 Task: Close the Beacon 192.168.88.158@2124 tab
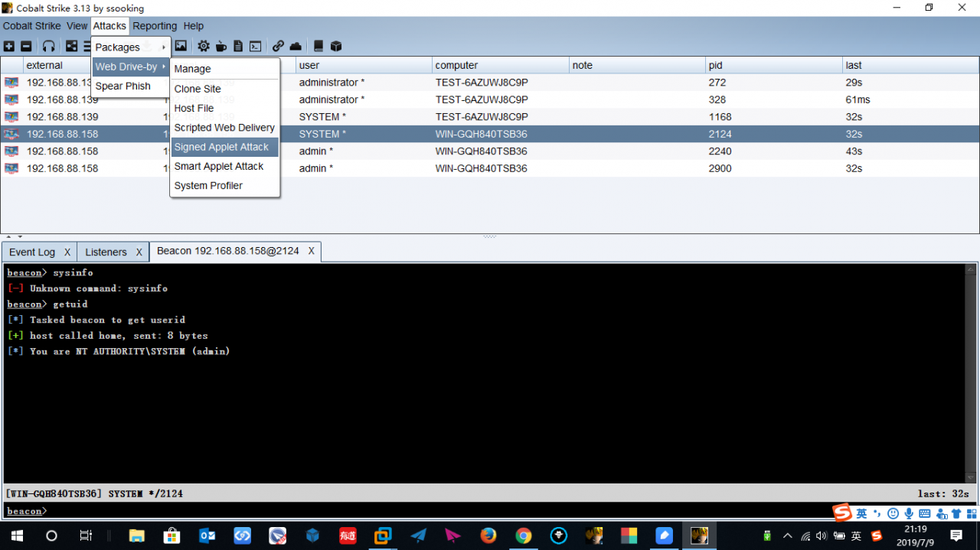point(312,251)
